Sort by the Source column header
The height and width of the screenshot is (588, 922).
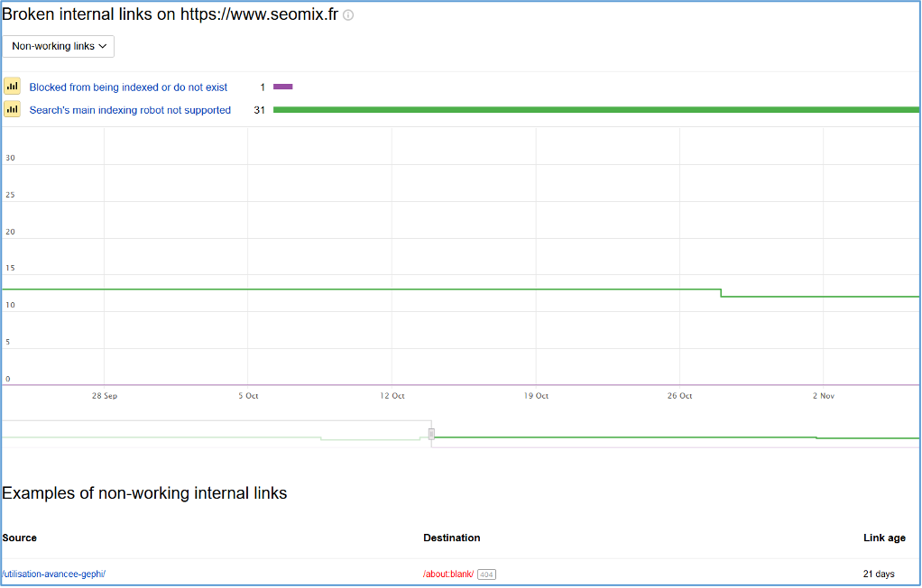pos(20,537)
